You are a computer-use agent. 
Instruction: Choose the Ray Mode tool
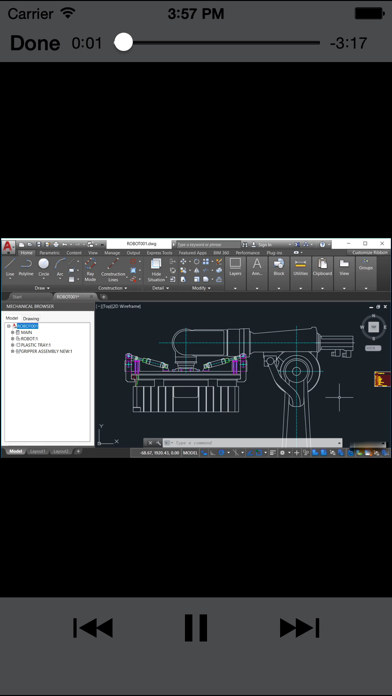[x=90, y=270]
